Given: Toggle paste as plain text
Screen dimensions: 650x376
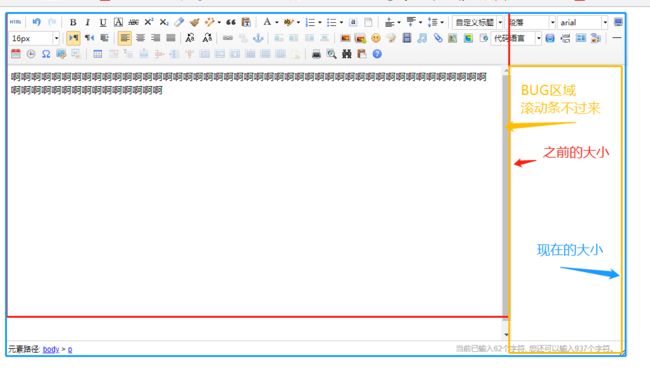Looking at the screenshot, I should pyautogui.click(x=246, y=22).
